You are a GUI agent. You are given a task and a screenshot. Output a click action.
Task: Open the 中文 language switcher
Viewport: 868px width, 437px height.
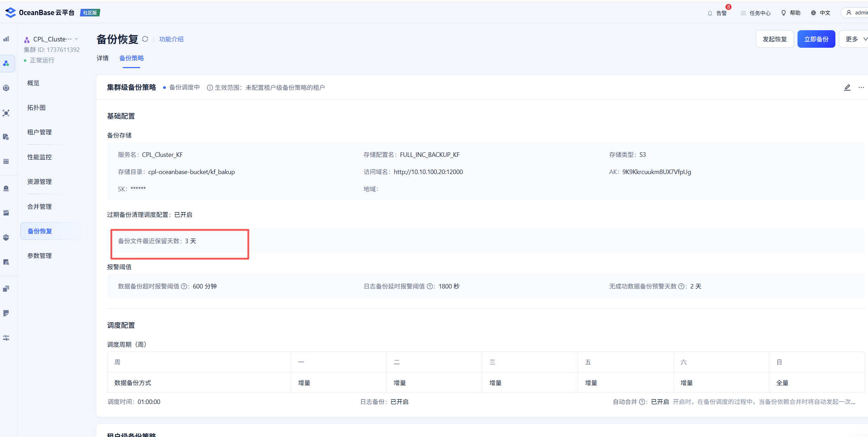pos(821,13)
